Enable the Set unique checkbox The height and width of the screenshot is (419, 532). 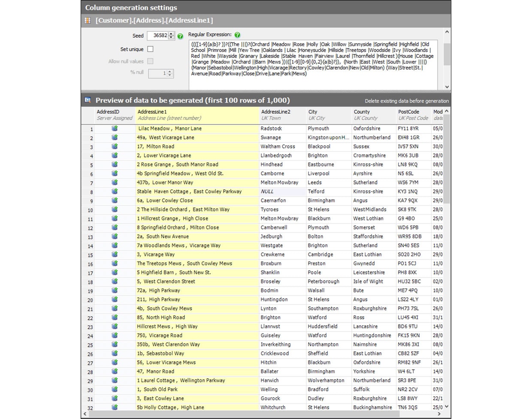click(x=150, y=49)
